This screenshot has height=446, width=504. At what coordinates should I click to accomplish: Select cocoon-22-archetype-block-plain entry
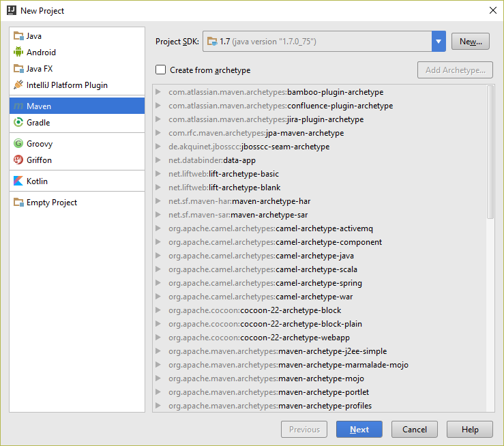point(265,324)
